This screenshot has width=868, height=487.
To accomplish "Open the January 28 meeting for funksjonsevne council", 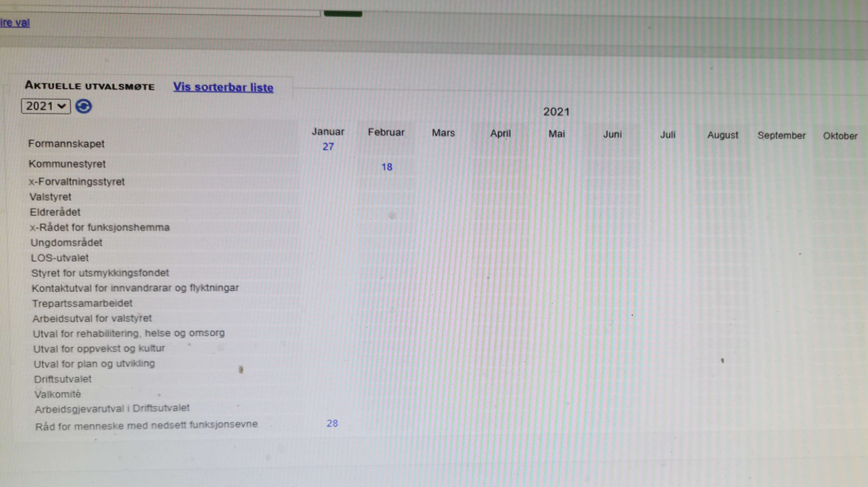I will (x=332, y=423).
